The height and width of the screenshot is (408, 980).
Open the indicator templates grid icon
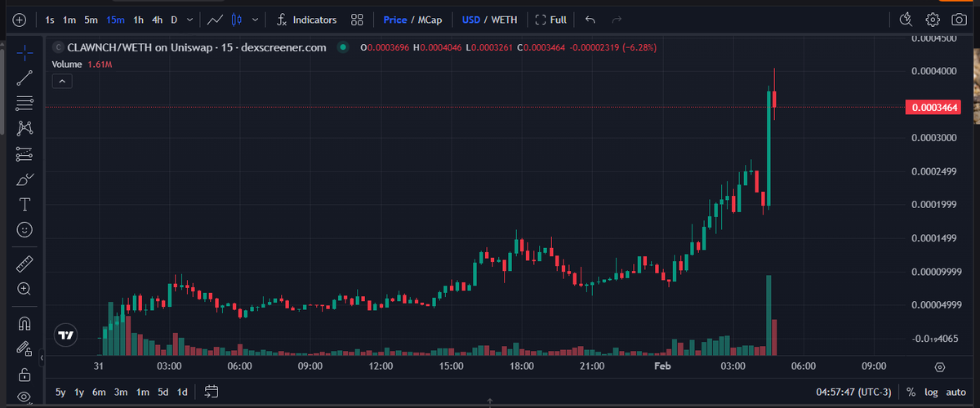[357, 20]
